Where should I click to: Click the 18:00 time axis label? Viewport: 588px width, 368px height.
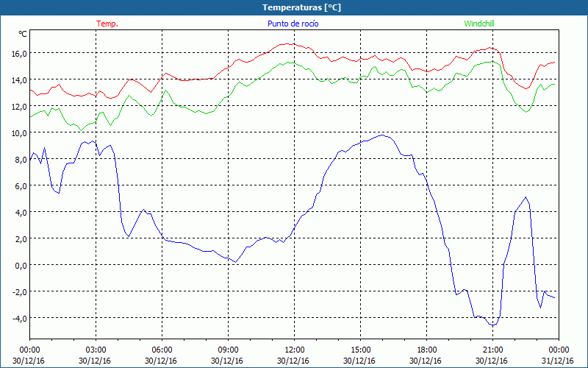tap(426, 350)
